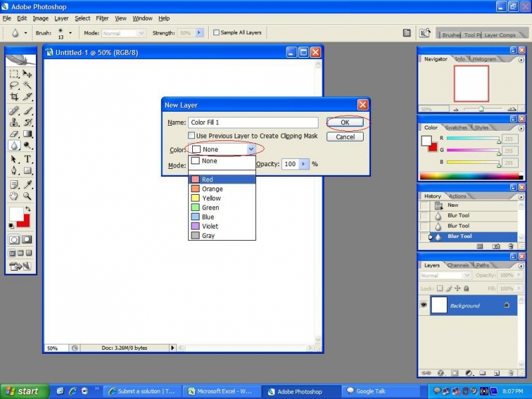The image size is (532, 399).
Task: Select the Clone Stamp tool
Action: (15, 122)
